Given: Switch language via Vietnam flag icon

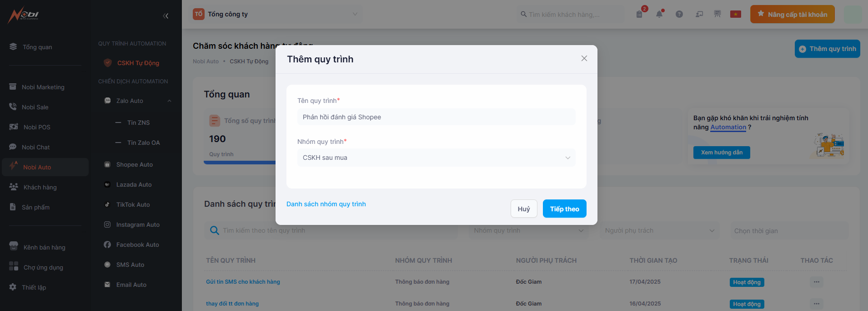Looking at the screenshot, I should click(736, 14).
